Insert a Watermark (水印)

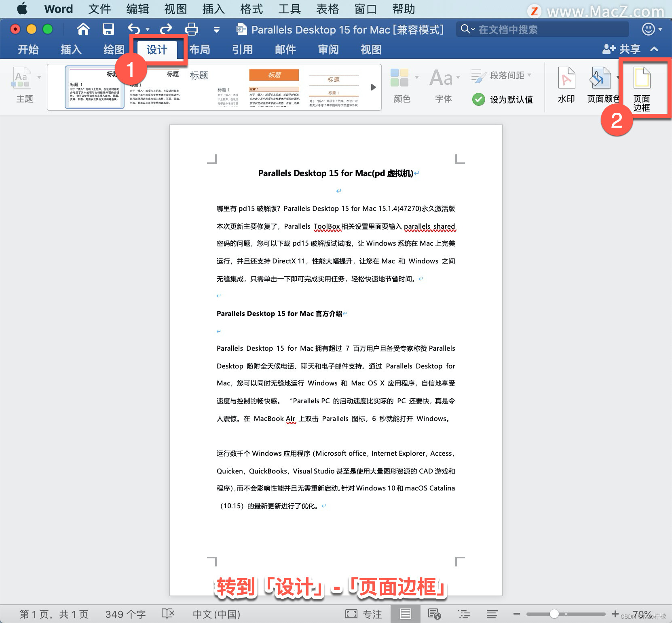click(566, 85)
